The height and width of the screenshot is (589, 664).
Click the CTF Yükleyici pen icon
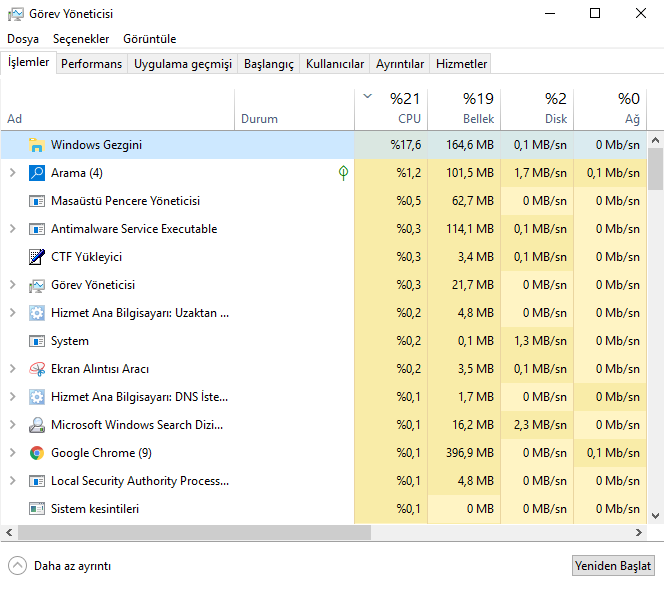pyautogui.click(x=37, y=257)
